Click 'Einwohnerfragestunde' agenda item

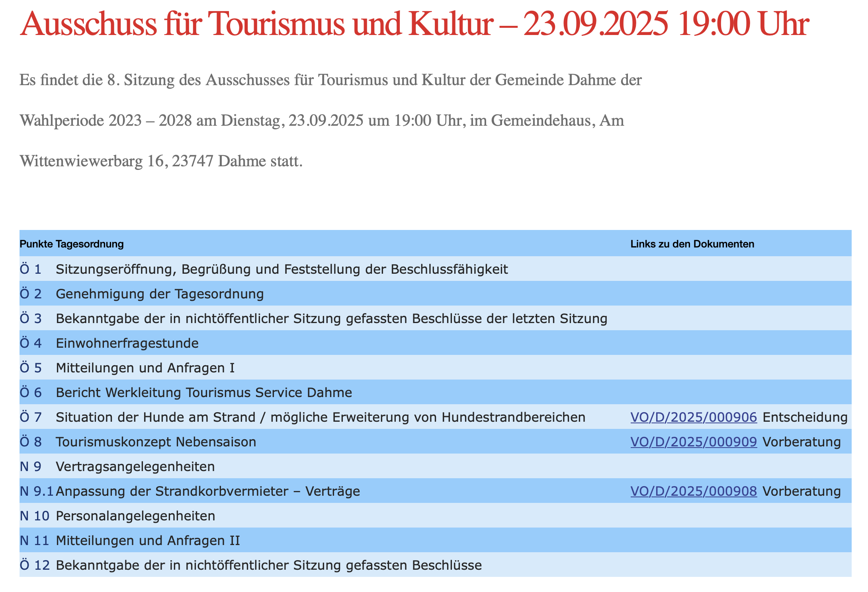[127, 343]
